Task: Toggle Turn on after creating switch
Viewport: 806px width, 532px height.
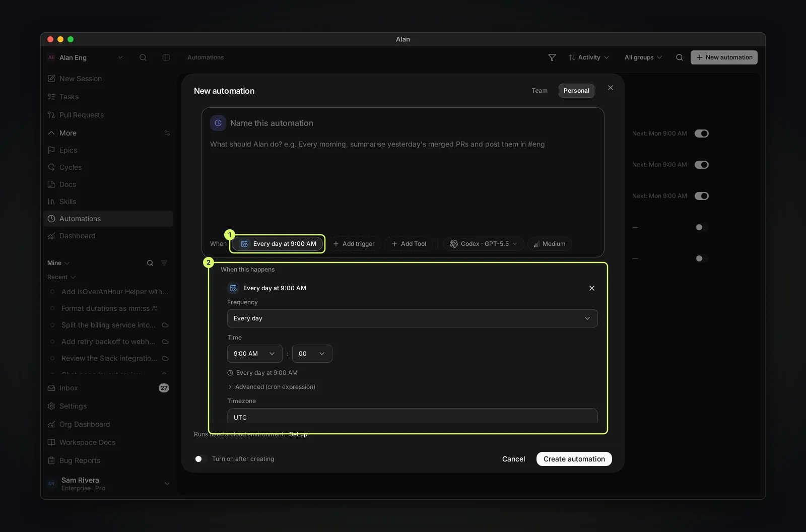Action: [x=201, y=459]
